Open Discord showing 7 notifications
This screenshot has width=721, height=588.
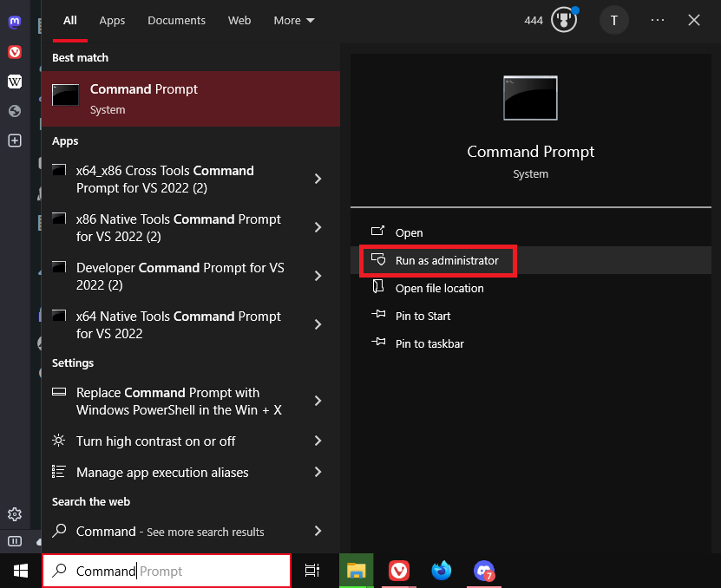coord(484,572)
